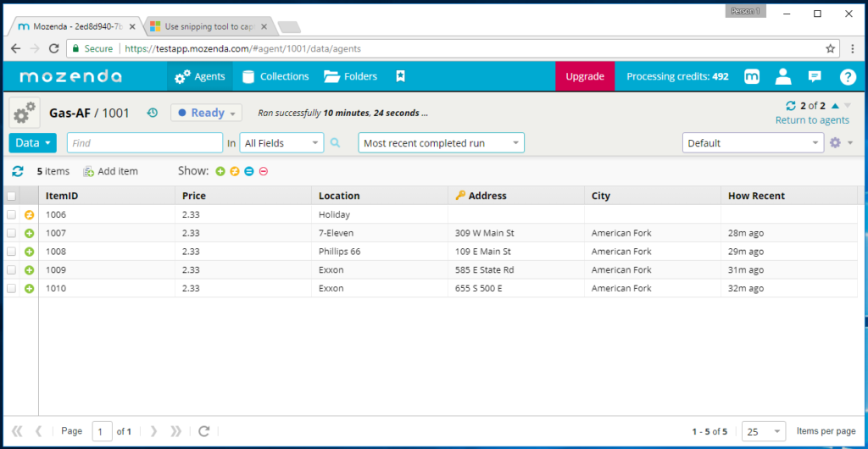Refresh the items list
This screenshot has height=449, width=868.
18,171
